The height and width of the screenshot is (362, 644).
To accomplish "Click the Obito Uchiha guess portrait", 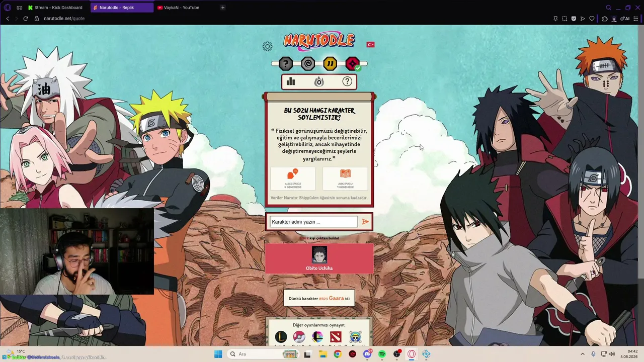I will (x=319, y=255).
